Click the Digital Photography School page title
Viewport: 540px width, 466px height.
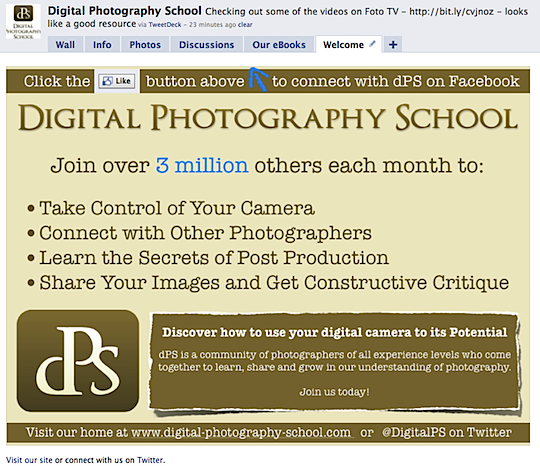[x=124, y=11]
